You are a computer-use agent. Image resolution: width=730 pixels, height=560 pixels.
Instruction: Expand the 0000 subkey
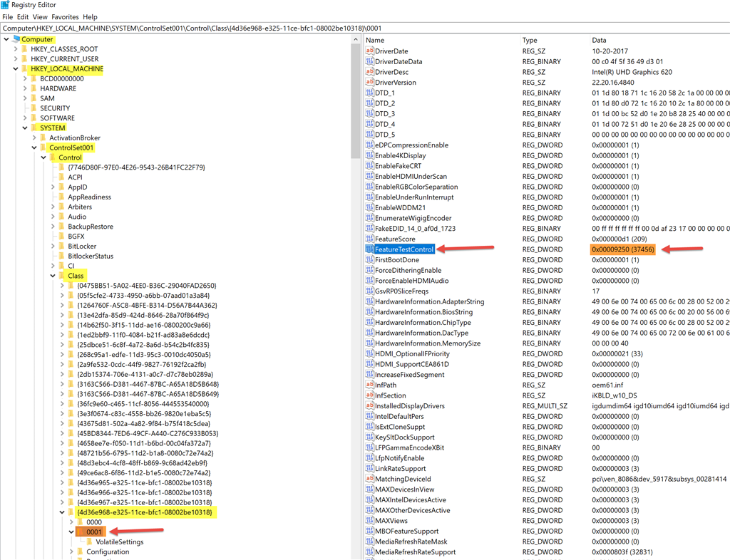(72, 522)
